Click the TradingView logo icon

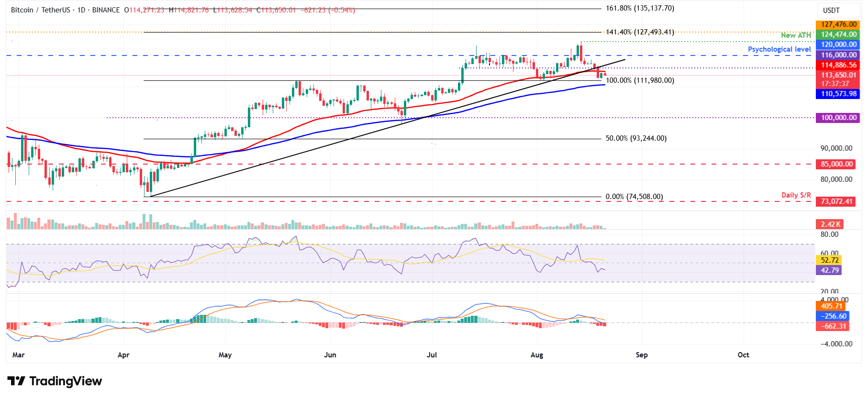tap(16, 381)
